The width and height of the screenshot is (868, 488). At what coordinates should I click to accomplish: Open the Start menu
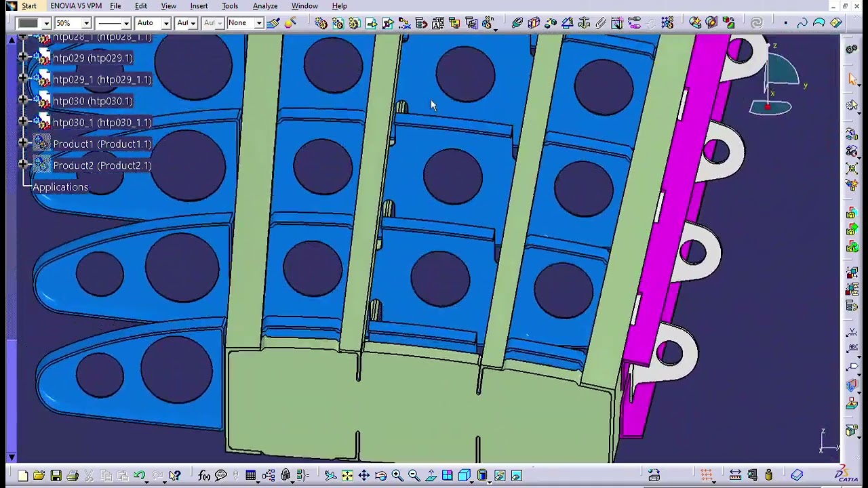click(28, 6)
